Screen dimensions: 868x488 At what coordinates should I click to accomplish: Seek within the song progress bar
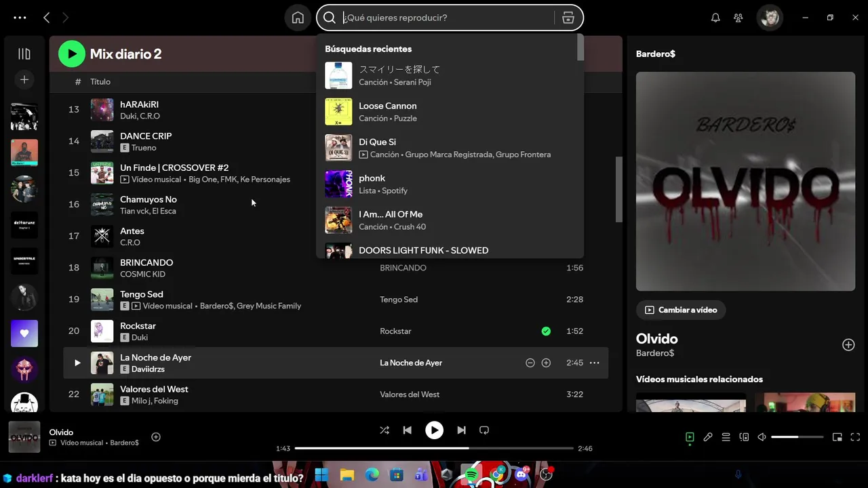pos(434,448)
